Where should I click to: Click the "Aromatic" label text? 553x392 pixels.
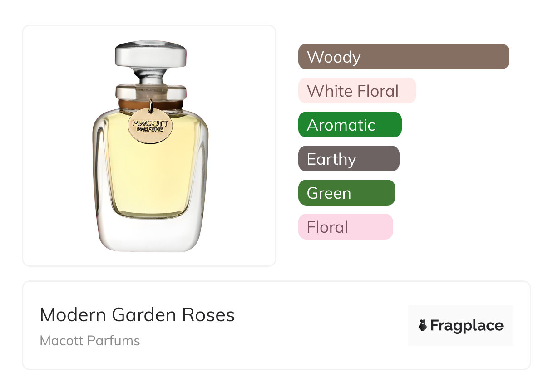[x=341, y=125]
